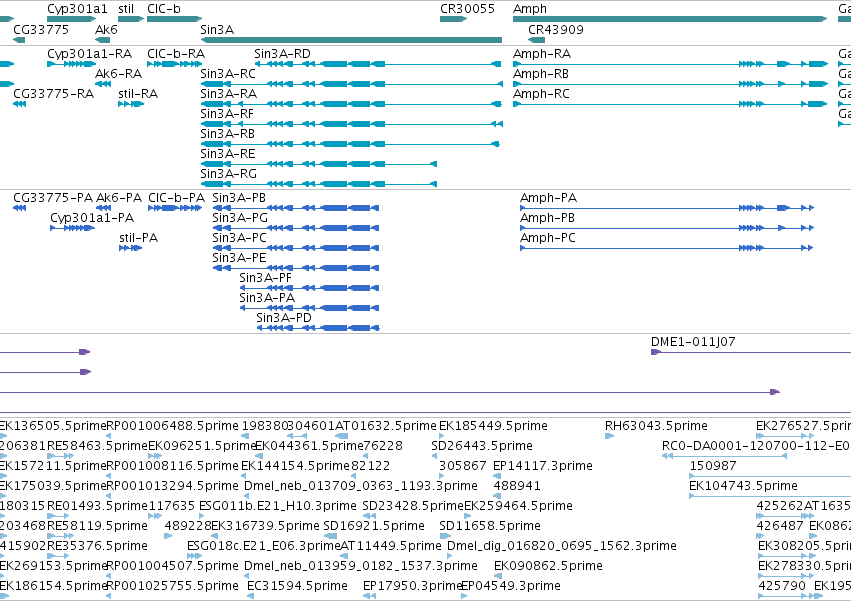Click the Sin3A-RE transcript label
Screen dimensions: 851x601
tap(227, 154)
